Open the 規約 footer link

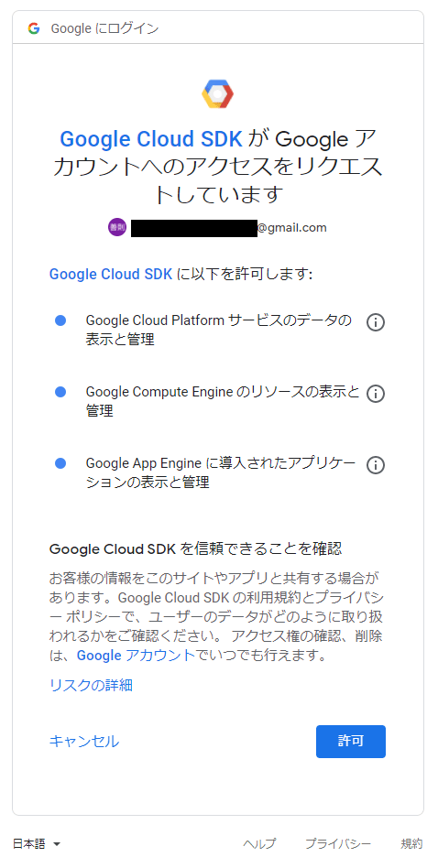coord(412,844)
